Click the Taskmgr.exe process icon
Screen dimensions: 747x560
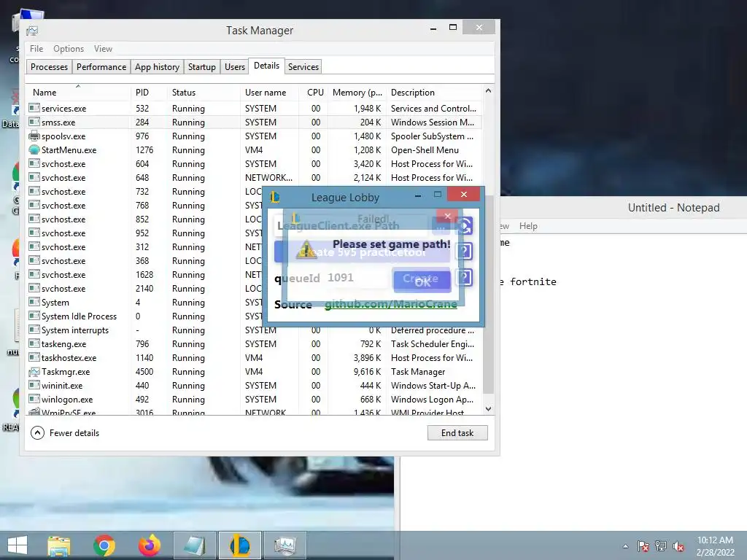point(34,372)
